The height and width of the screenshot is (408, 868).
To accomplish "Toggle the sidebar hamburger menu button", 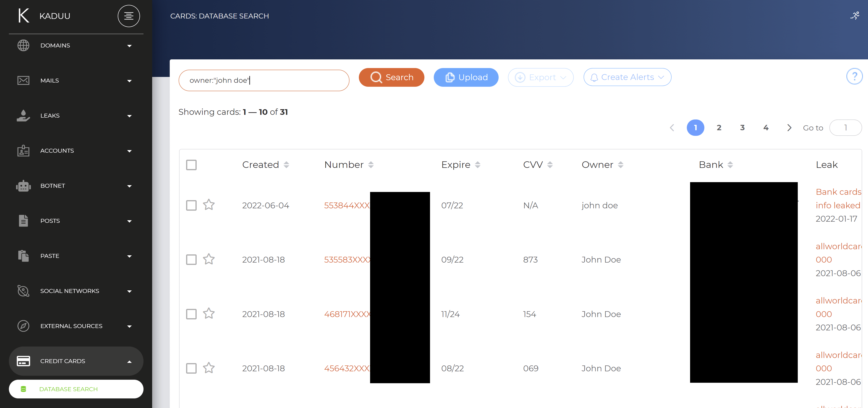I will [128, 16].
